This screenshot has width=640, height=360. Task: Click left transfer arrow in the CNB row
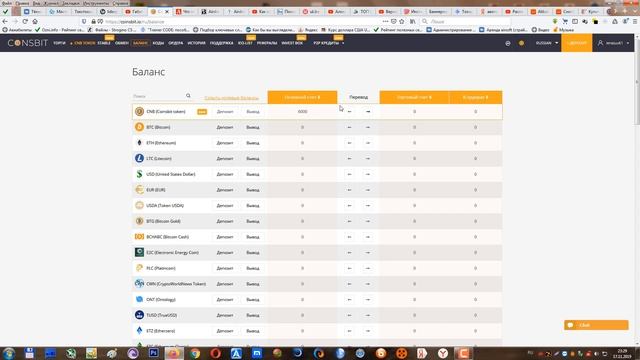(349, 111)
